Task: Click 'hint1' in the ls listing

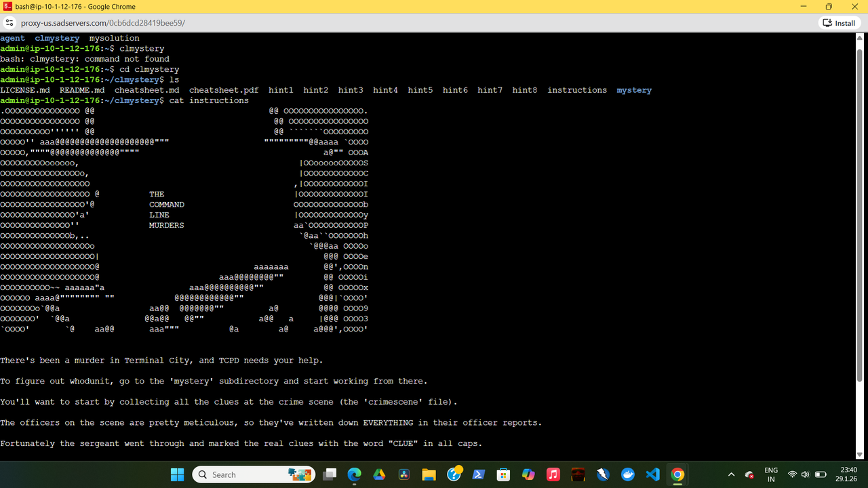Action: pos(281,90)
